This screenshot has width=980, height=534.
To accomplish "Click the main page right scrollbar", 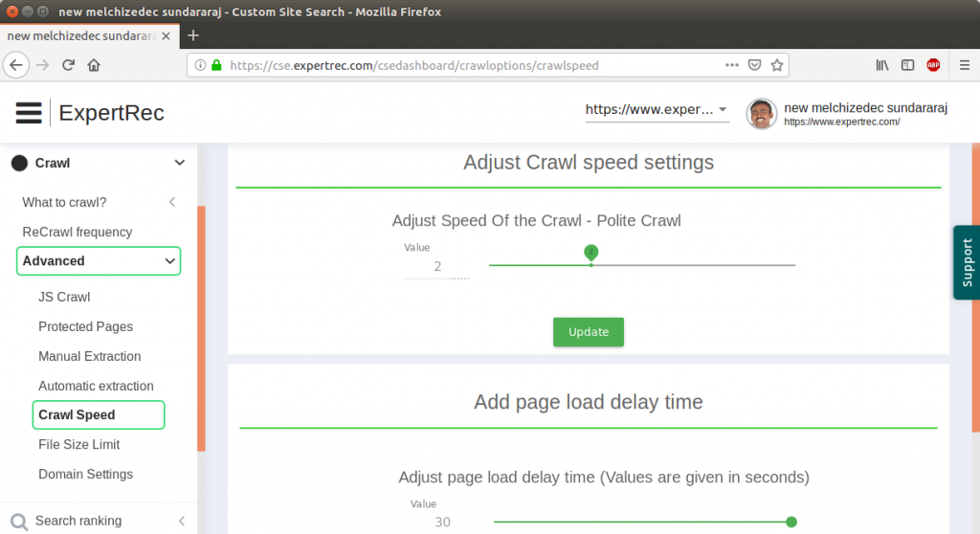I will (975, 288).
